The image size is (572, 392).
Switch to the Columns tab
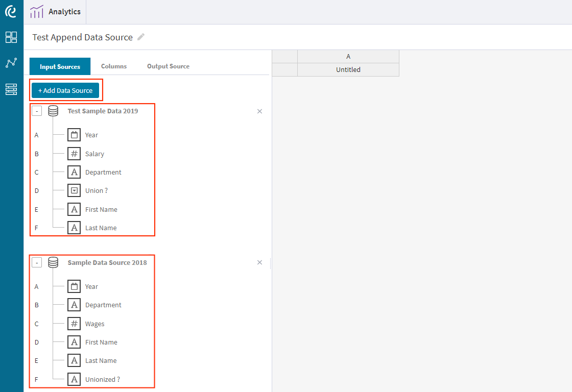coord(113,66)
